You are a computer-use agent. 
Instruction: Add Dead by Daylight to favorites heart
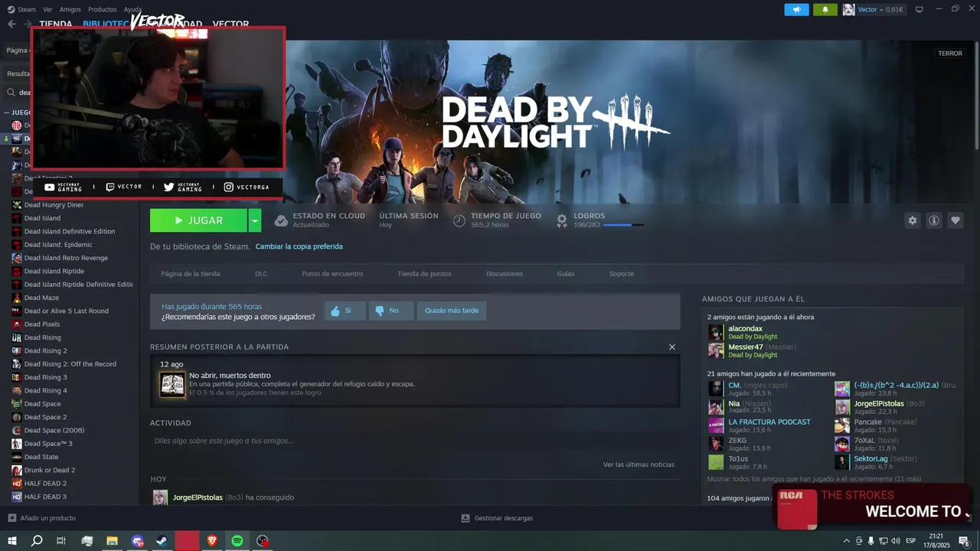pyautogui.click(x=955, y=220)
